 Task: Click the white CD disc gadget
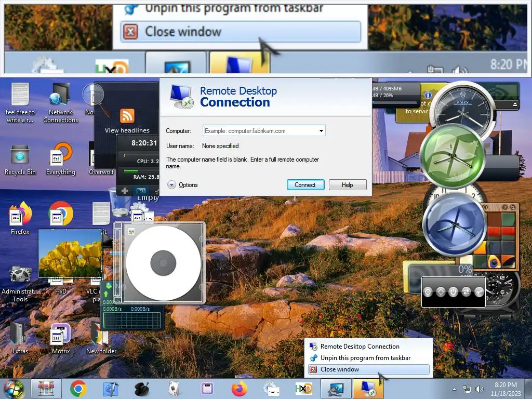(163, 263)
